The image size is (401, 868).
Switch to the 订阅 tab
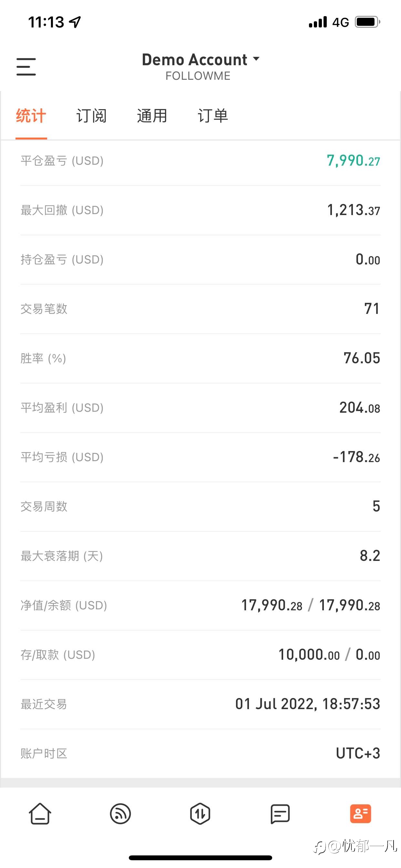point(91,116)
